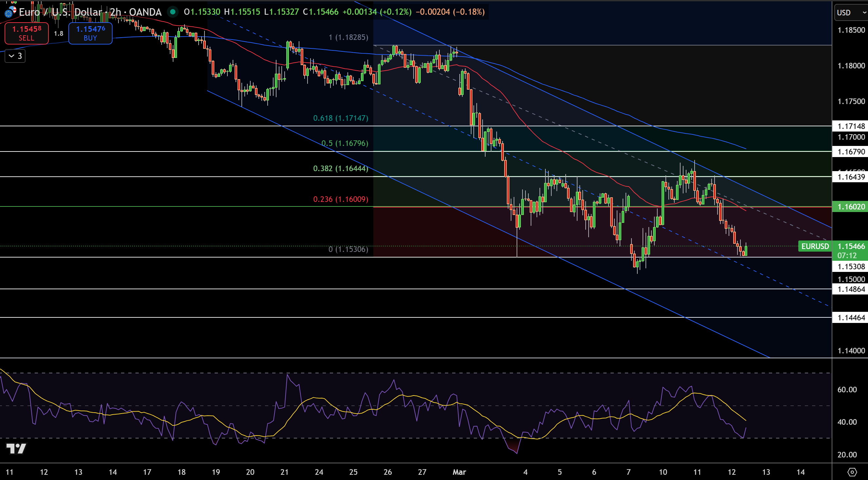Click the EURUSD price label on price axis
868x480 pixels.
tap(815, 246)
